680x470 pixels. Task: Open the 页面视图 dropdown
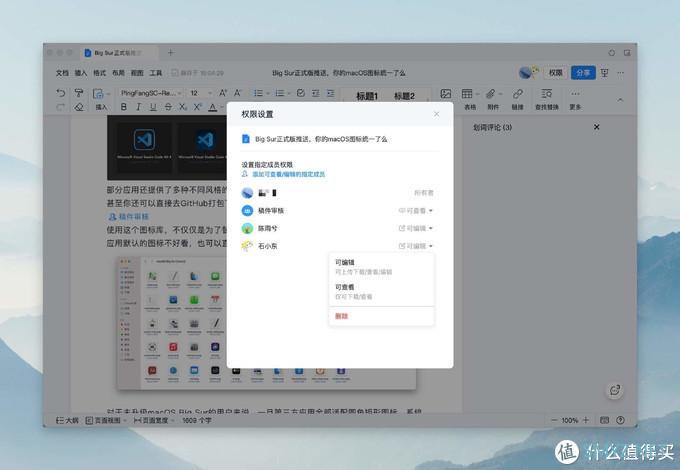tap(106, 420)
